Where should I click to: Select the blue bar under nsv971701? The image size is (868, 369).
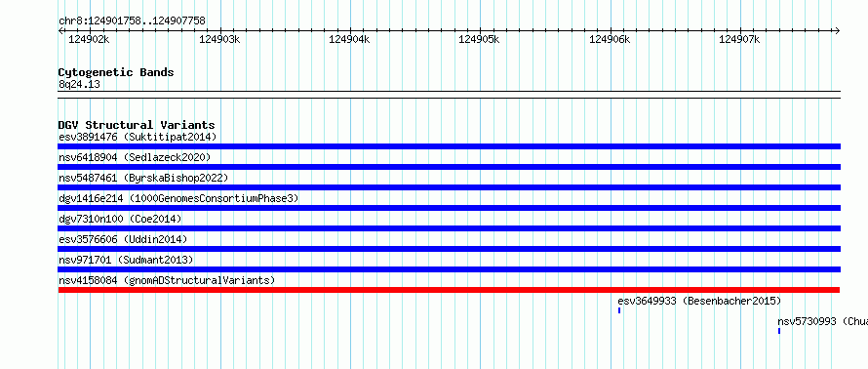(x=449, y=269)
